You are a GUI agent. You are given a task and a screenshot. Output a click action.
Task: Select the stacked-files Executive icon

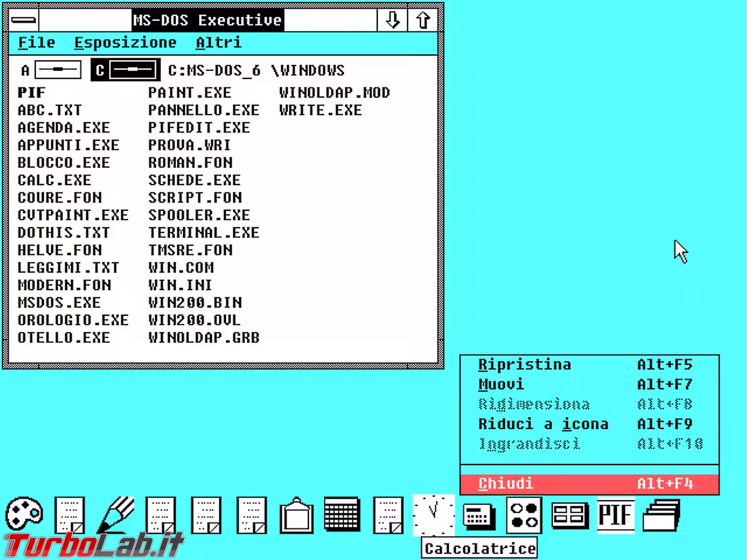tap(661, 516)
